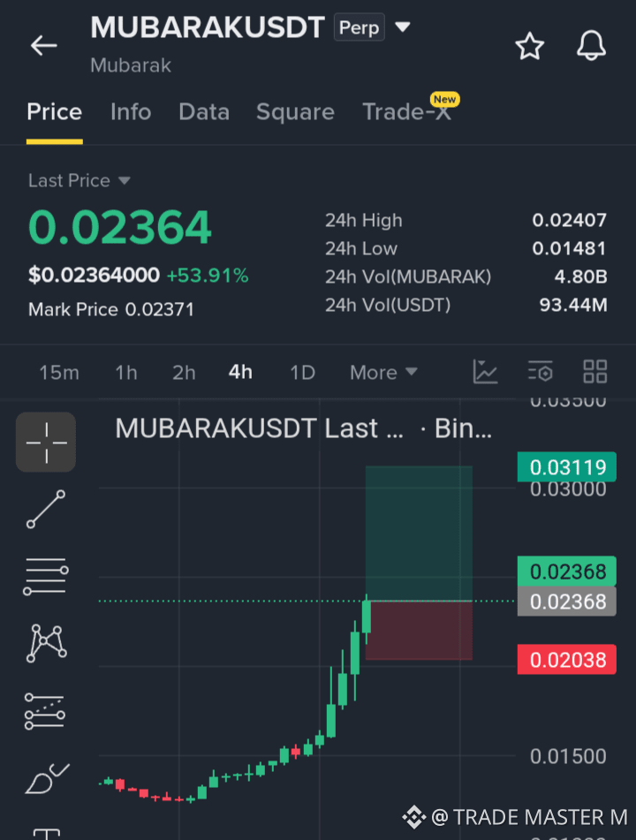Switch to the Info tab
Image resolution: width=636 pixels, height=840 pixels.
coord(131,112)
